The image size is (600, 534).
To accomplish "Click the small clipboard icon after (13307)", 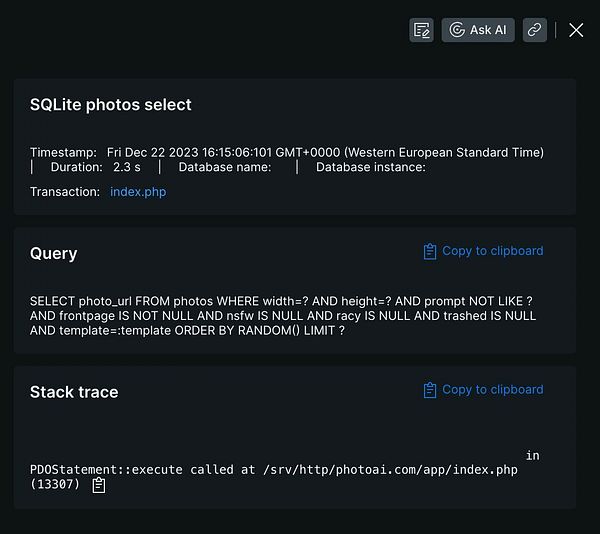I will tap(99, 485).
